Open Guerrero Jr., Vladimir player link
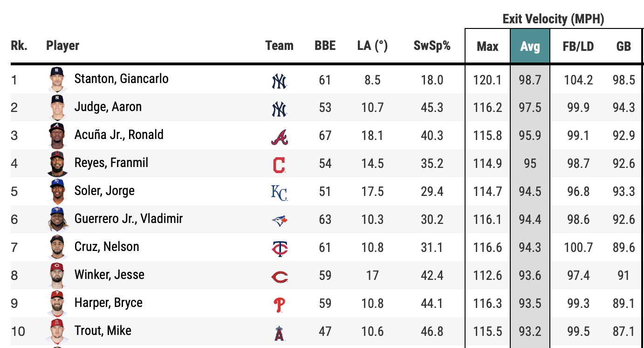 [128, 219]
